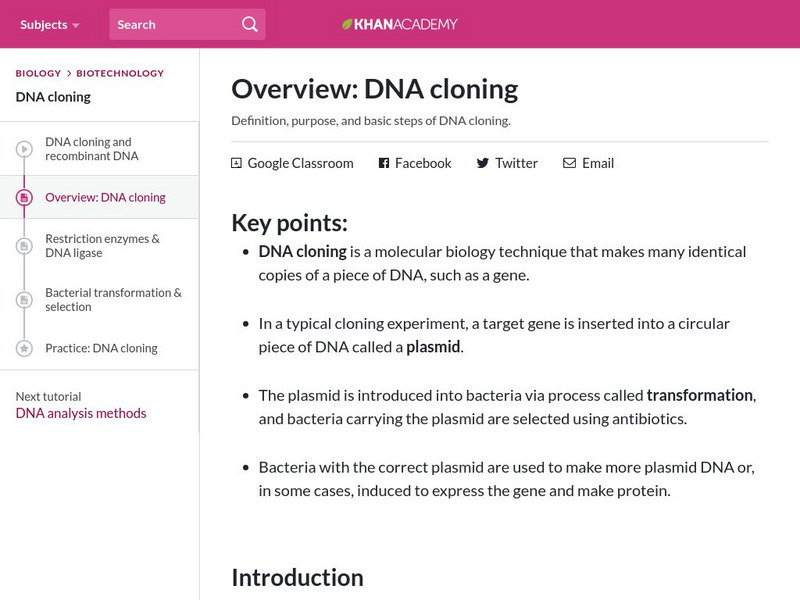Select Restriction enzymes & DNA ligase lesson
Image resolution: width=800 pixels, height=600 pixels.
click(102, 246)
